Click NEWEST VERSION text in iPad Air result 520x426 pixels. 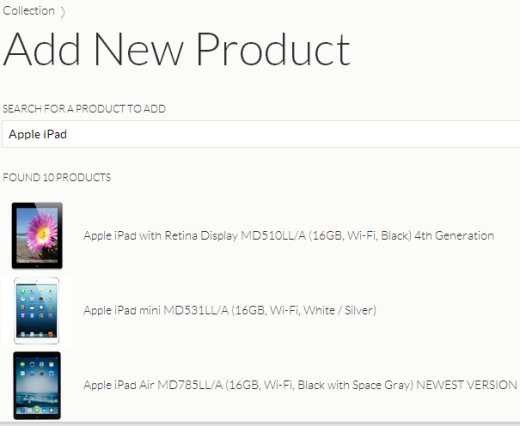click(467, 385)
